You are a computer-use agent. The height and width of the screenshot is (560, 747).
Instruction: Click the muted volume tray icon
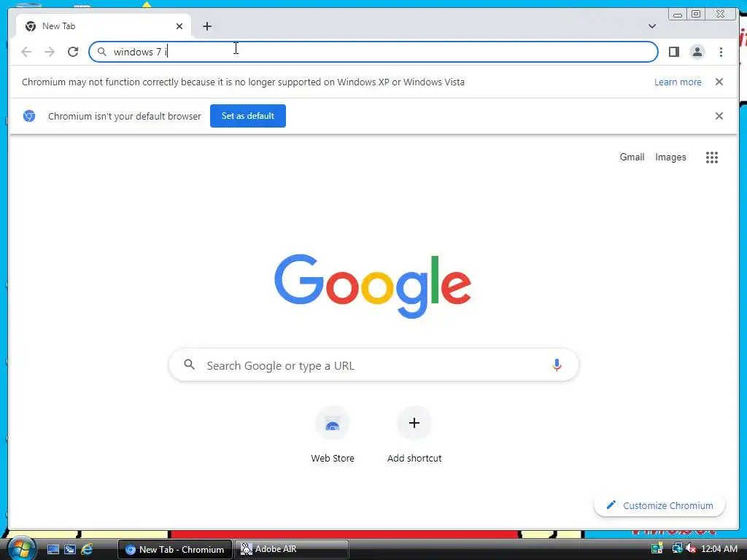(690, 548)
